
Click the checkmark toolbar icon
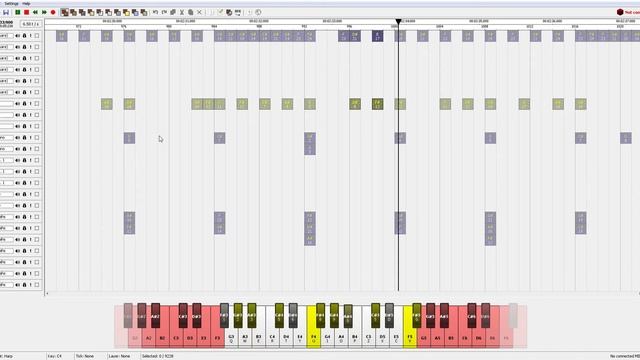(x=220, y=12)
